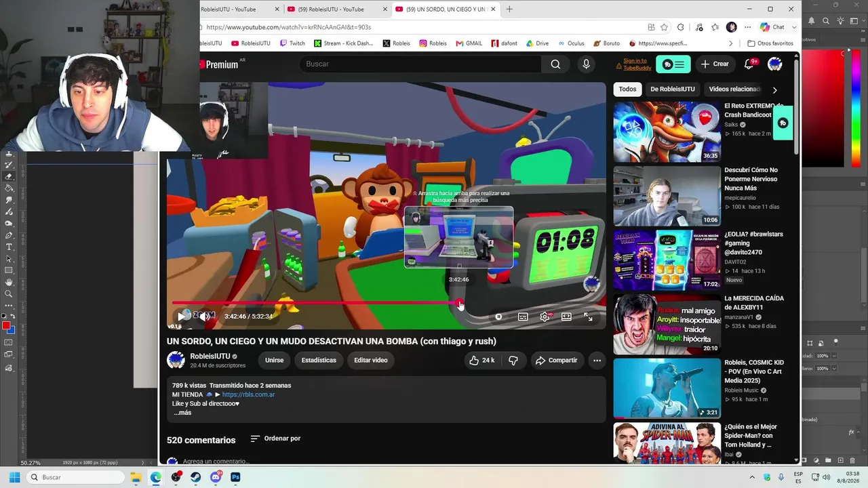Open the Windows Start menu
The image size is (868, 488).
[14, 477]
